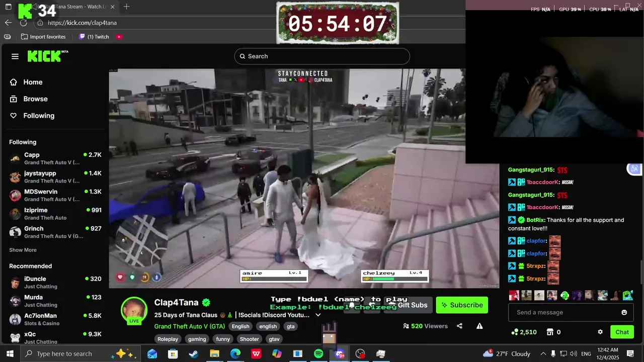Open Spotify from the taskbar

(318, 354)
